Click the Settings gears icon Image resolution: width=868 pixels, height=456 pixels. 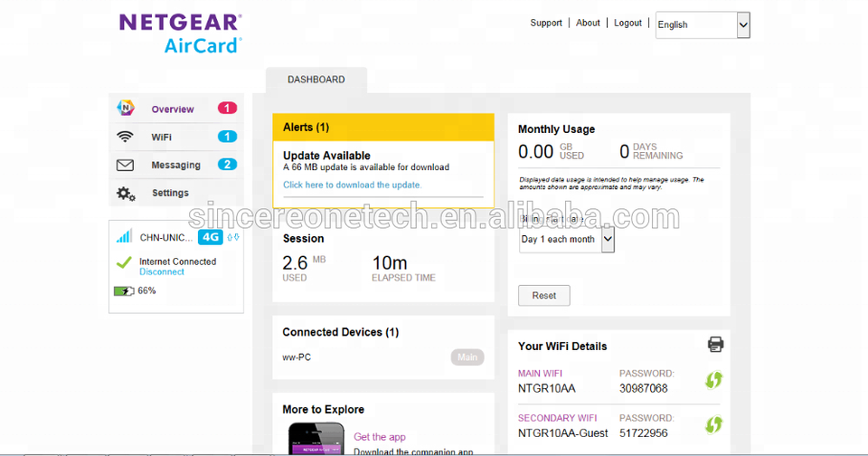coord(126,194)
